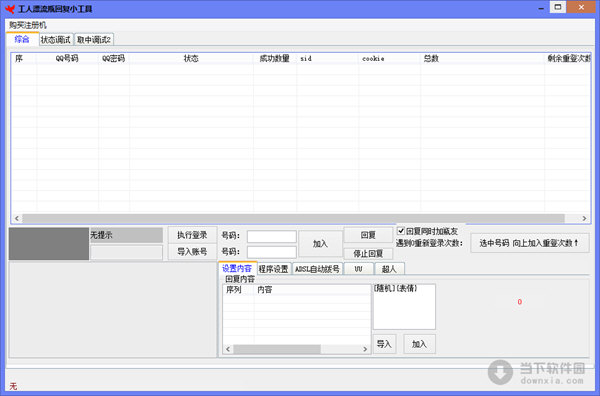Select the 设置内容 tab
600x396 pixels.
tap(237, 269)
